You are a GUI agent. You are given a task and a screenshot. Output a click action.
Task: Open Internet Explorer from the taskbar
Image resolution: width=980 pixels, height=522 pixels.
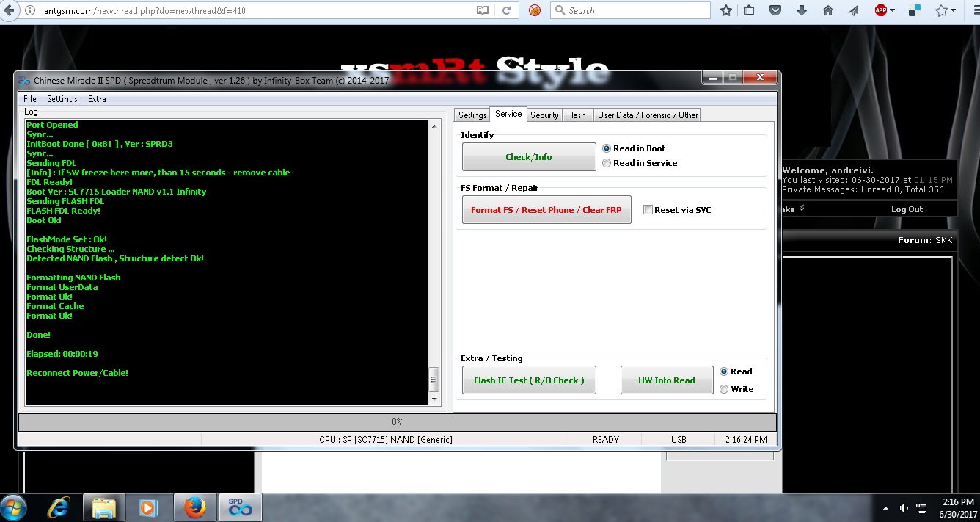(x=59, y=507)
